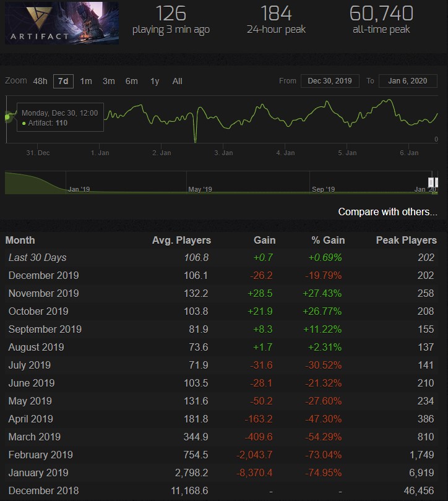Click the 60,740 all-time peak figure
Viewport: 448px width, 501px height.
(x=381, y=13)
